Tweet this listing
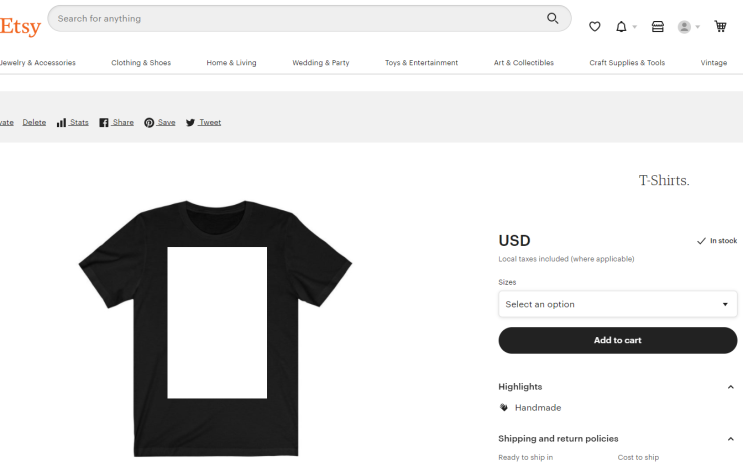The image size is (743, 467). [x=203, y=122]
